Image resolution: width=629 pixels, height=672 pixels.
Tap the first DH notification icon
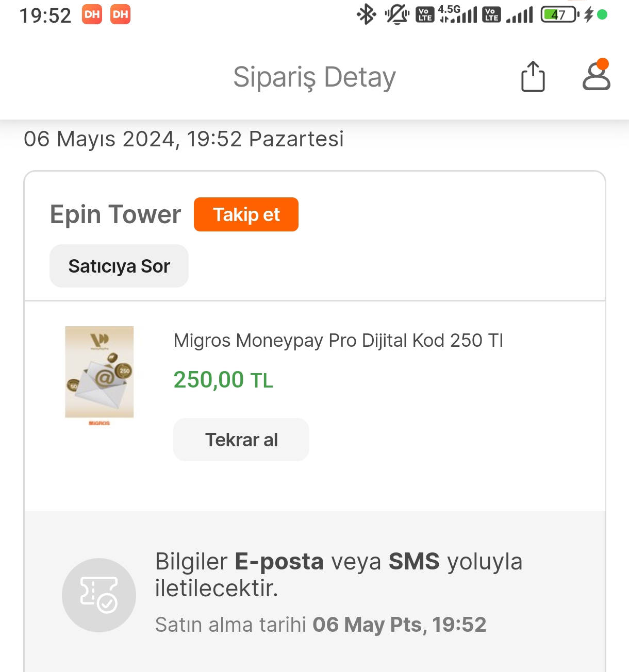(92, 14)
